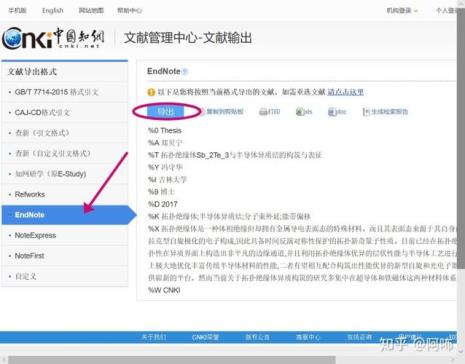
Task: Click the %0 Thesis record line
Action: pos(165,130)
